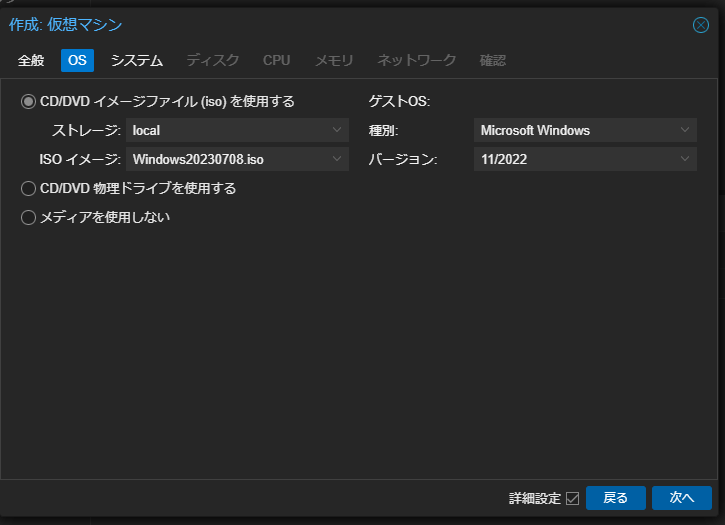725x525 pixels.
Task: Close the Create Virtual Machine dialog
Action: tap(700, 25)
